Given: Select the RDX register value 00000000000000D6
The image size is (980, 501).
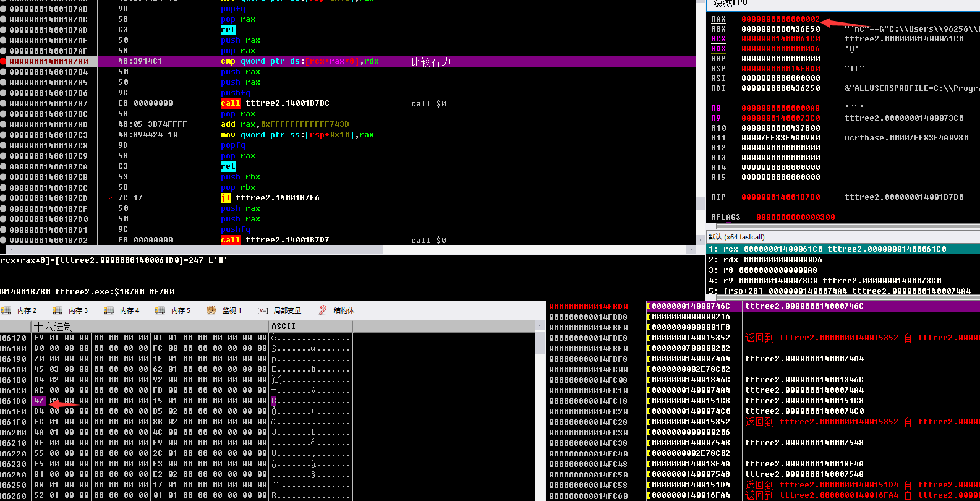Looking at the screenshot, I should [x=781, y=49].
